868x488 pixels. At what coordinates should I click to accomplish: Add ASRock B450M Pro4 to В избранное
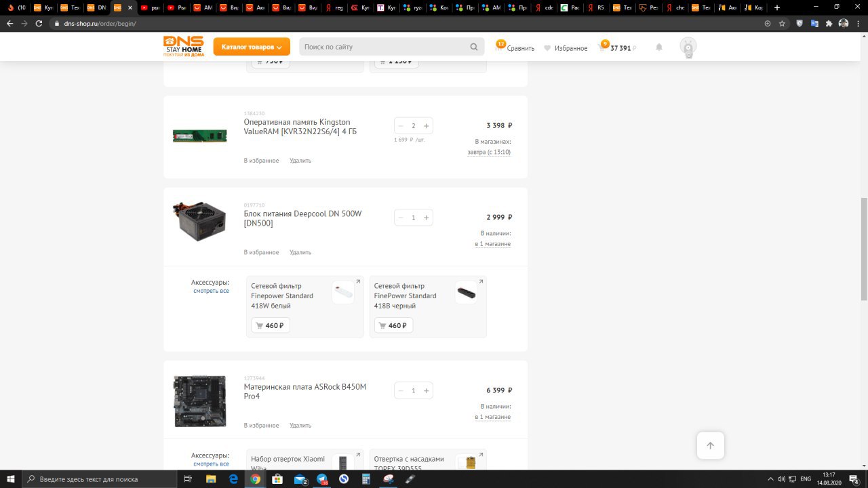261,426
